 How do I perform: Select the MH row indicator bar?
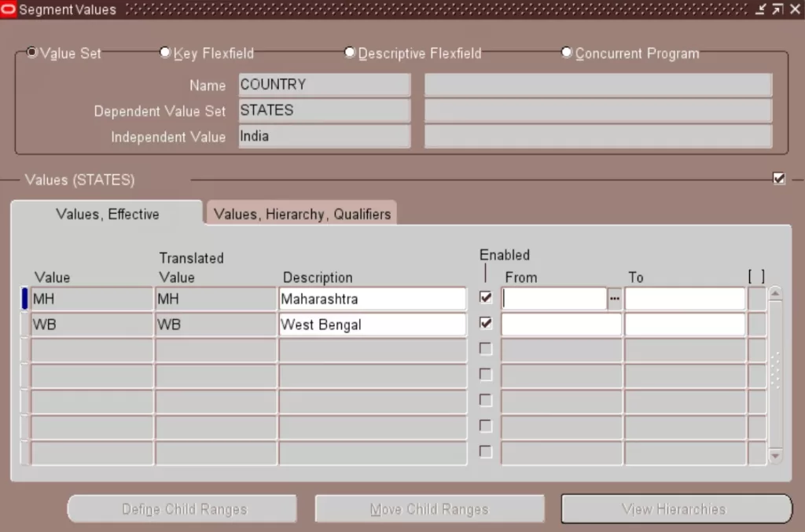(x=24, y=299)
